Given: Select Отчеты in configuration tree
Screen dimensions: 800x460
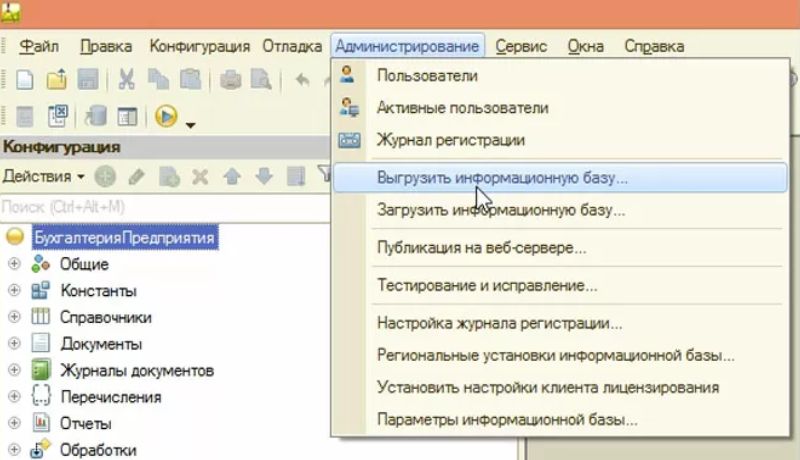Looking at the screenshot, I should coord(85,423).
